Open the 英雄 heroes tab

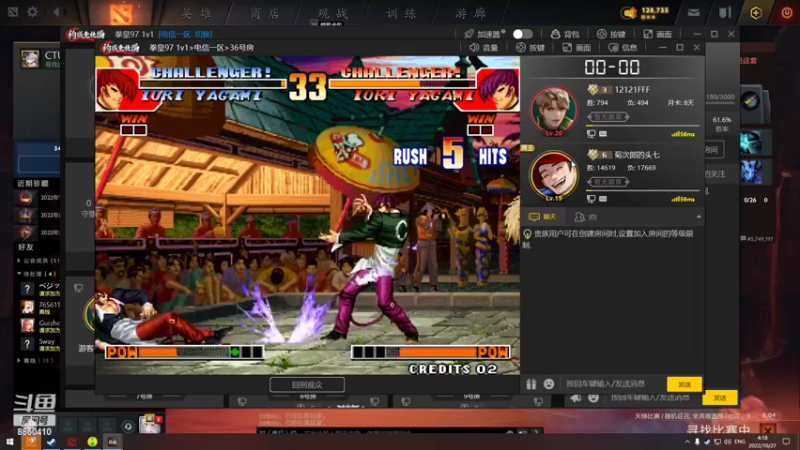point(196,13)
